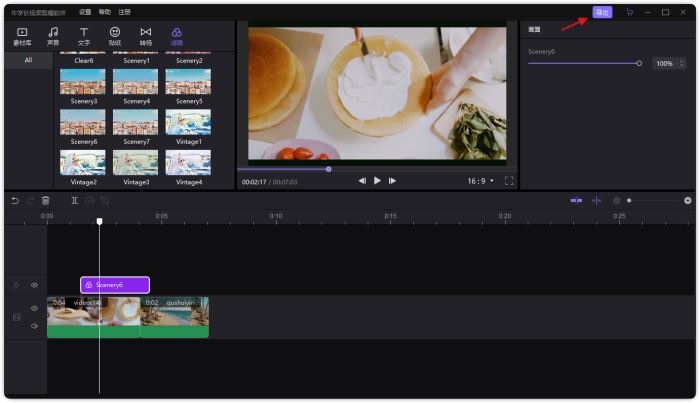The width and height of the screenshot is (700, 403).
Task: Open the audio tab with music note
Action: (53, 36)
